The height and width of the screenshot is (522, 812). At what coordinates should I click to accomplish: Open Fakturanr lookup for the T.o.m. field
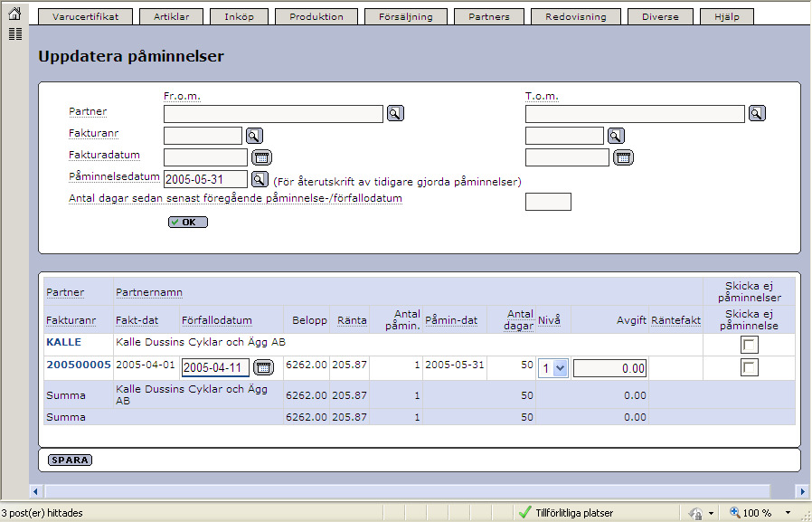tap(616, 136)
